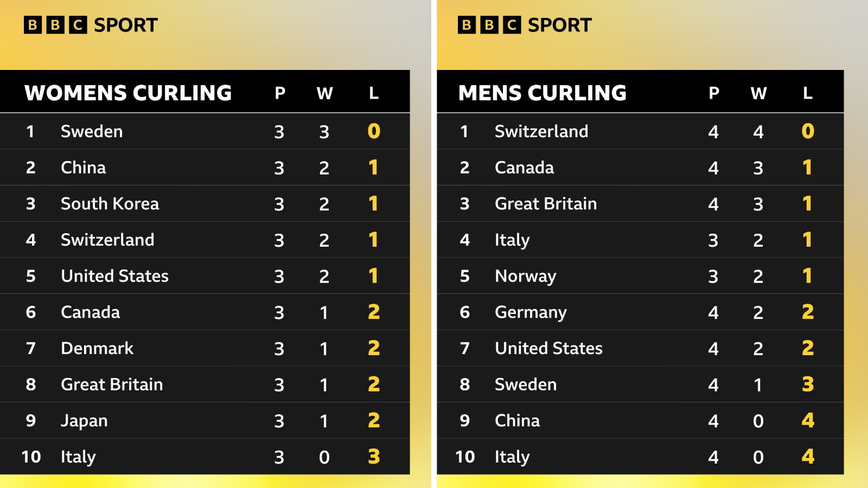Click Denmark in the women's table

[97, 348]
